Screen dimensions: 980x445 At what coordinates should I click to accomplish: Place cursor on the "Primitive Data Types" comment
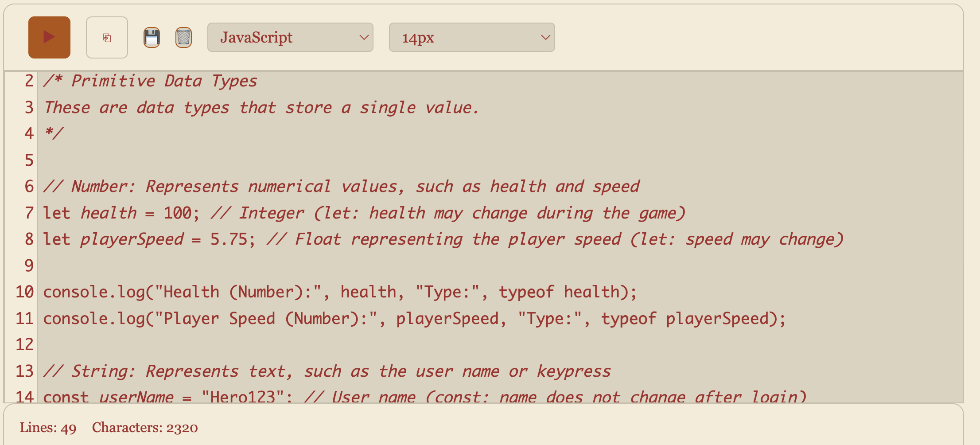point(164,81)
